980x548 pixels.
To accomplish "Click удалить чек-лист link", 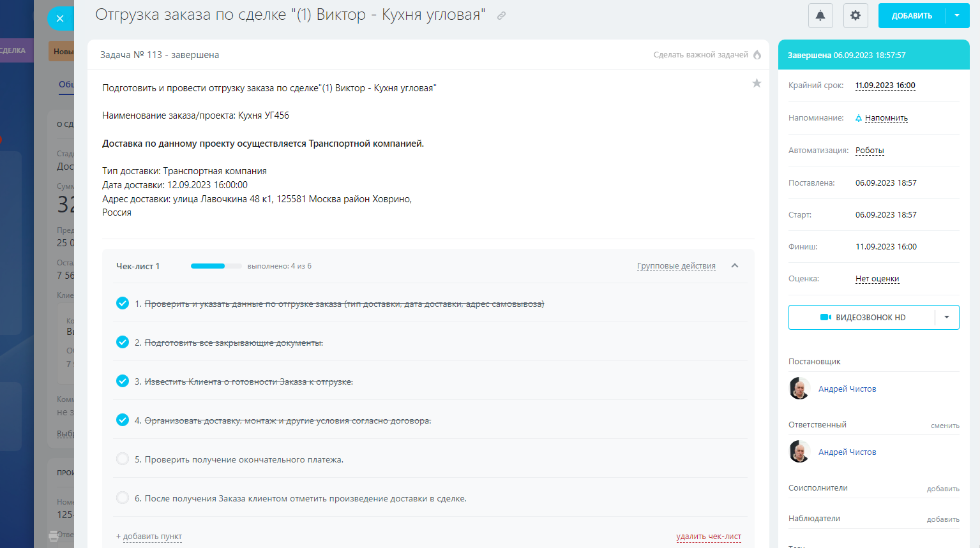I will [x=709, y=537].
